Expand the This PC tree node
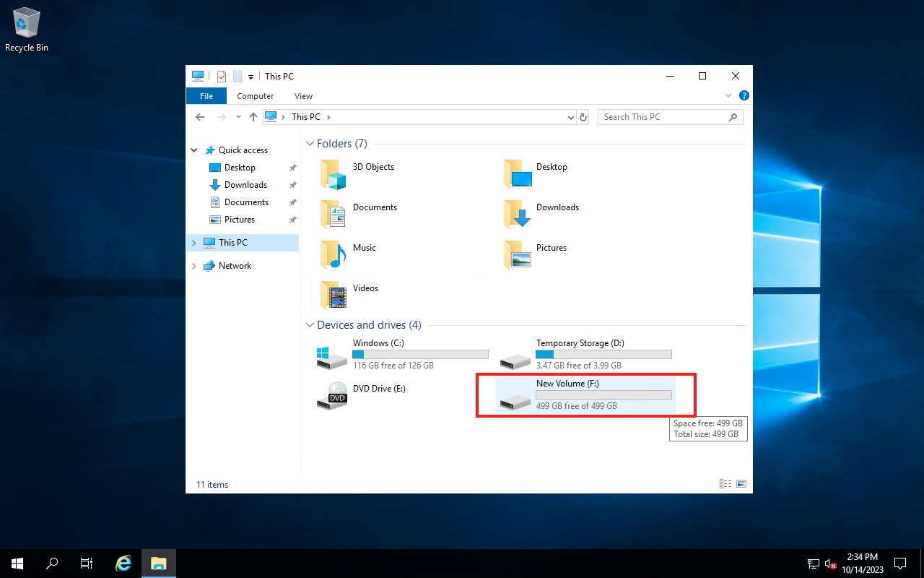This screenshot has width=924, height=578. tap(194, 243)
